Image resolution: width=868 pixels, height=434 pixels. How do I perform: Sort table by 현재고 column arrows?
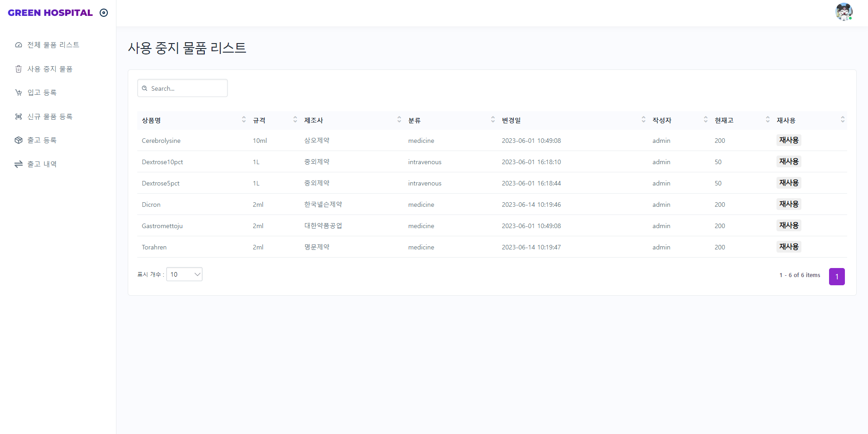click(x=768, y=119)
